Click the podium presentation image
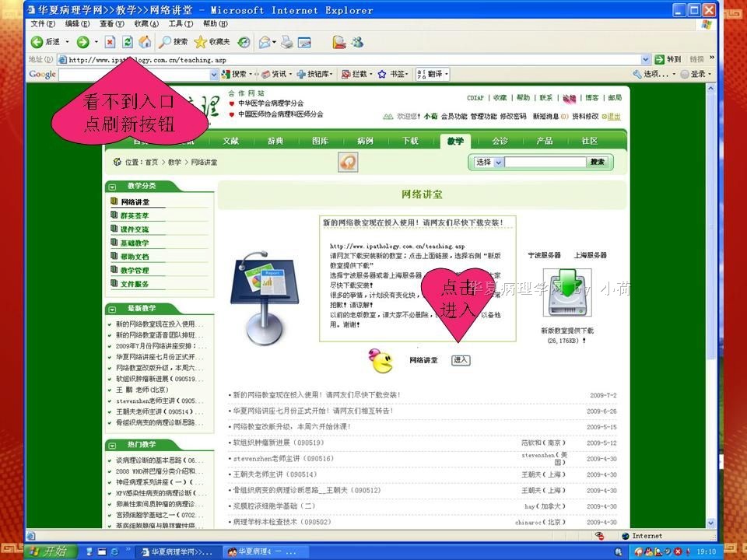The width and height of the screenshot is (747, 560). (265, 298)
